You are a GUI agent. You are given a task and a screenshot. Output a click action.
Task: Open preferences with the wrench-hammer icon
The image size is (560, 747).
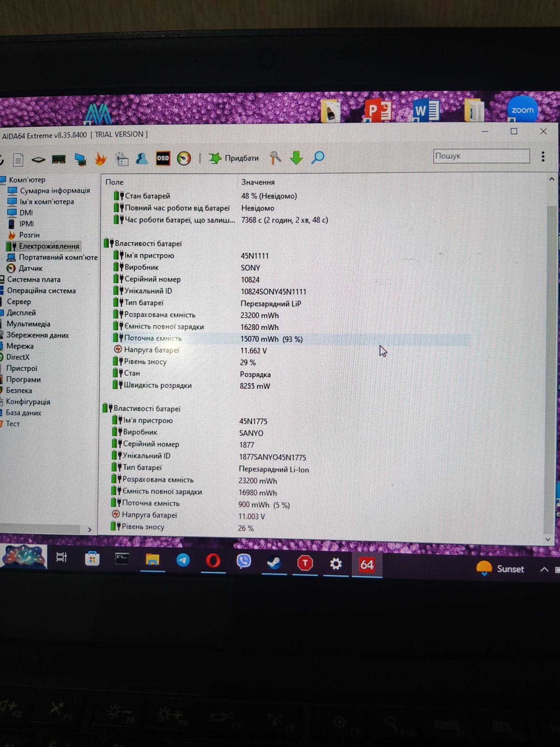click(276, 158)
